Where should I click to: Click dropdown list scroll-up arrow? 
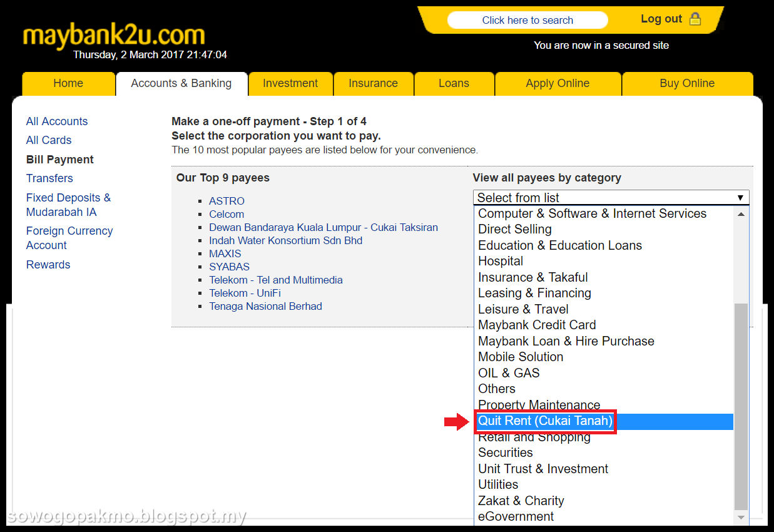pyautogui.click(x=741, y=214)
